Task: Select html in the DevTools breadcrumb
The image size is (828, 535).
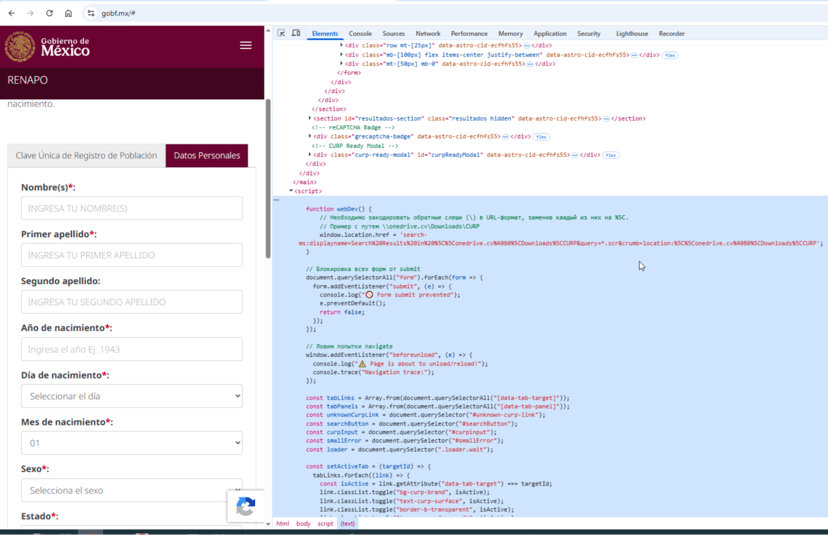Action: pos(283,523)
